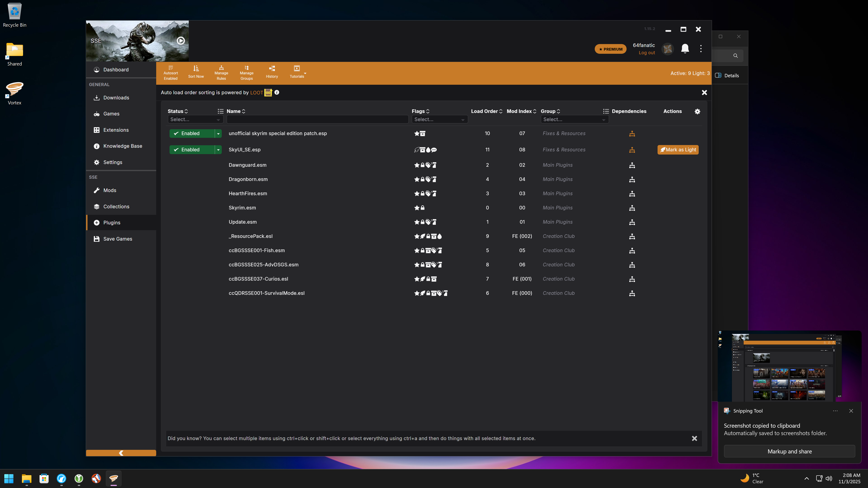Launch the game with the play button

181,41
